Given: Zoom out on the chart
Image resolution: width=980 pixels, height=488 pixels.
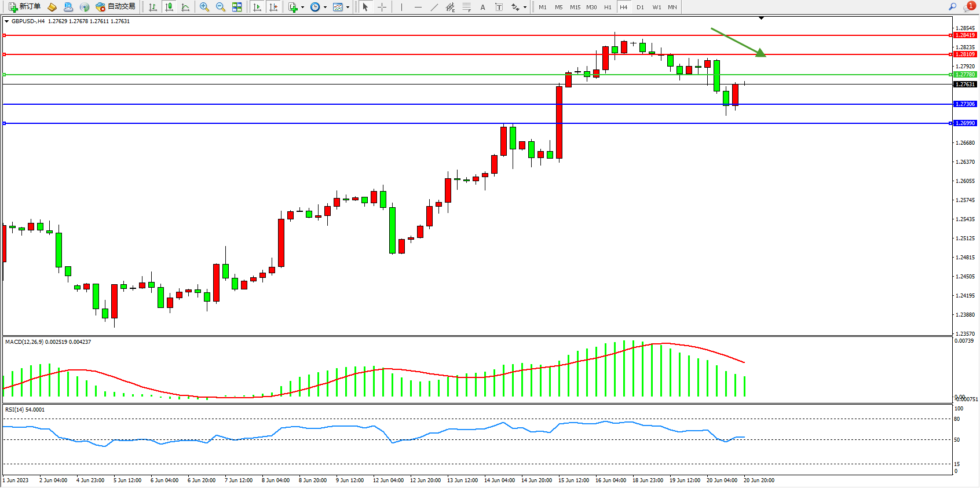Looking at the screenshot, I should [221, 7].
